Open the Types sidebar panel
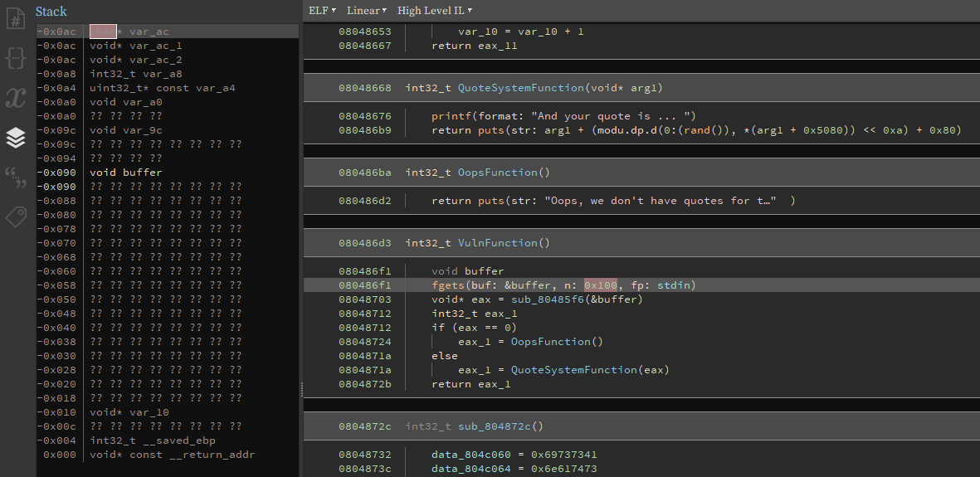980x477 pixels. pyautogui.click(x=16, y=57)
